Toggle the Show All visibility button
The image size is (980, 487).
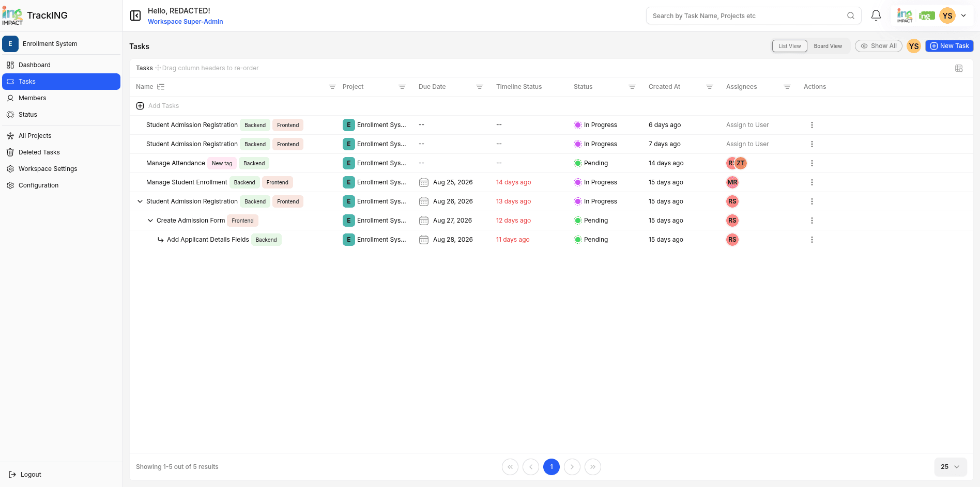(x=879, y=46)
